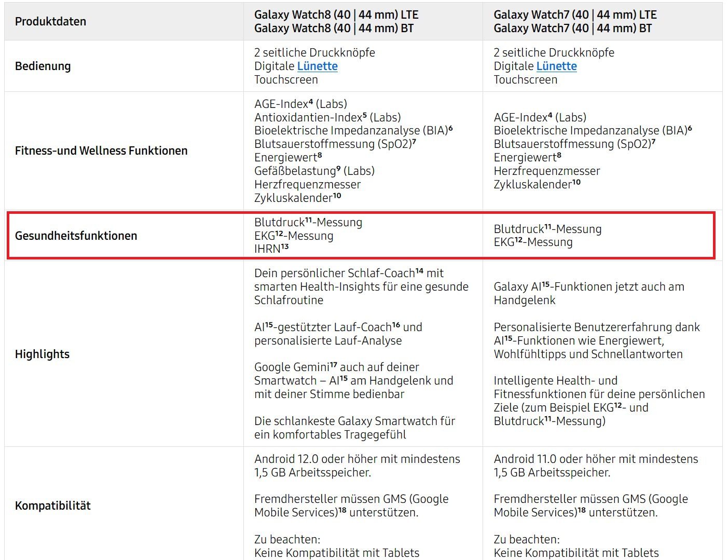Click Zykluskalender in Watch7 column
728x560 pixels.
point(537,184)
